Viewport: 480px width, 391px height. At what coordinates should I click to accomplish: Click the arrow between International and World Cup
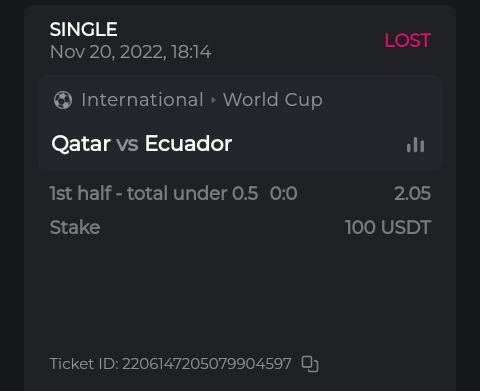213,100
